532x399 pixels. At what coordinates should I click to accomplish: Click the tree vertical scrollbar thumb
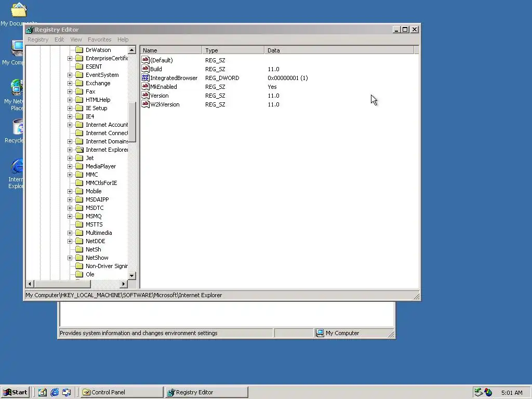132,122
